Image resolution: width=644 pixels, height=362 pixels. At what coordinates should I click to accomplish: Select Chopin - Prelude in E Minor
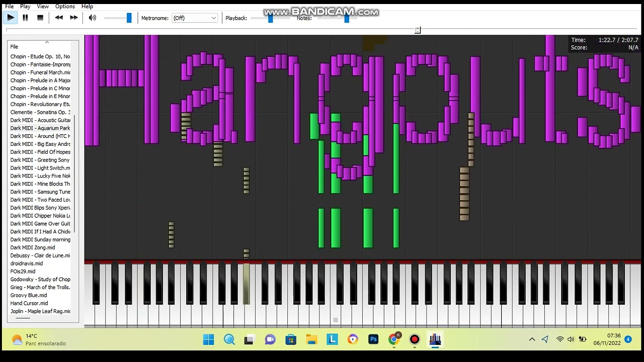click(x=40, y=96)
